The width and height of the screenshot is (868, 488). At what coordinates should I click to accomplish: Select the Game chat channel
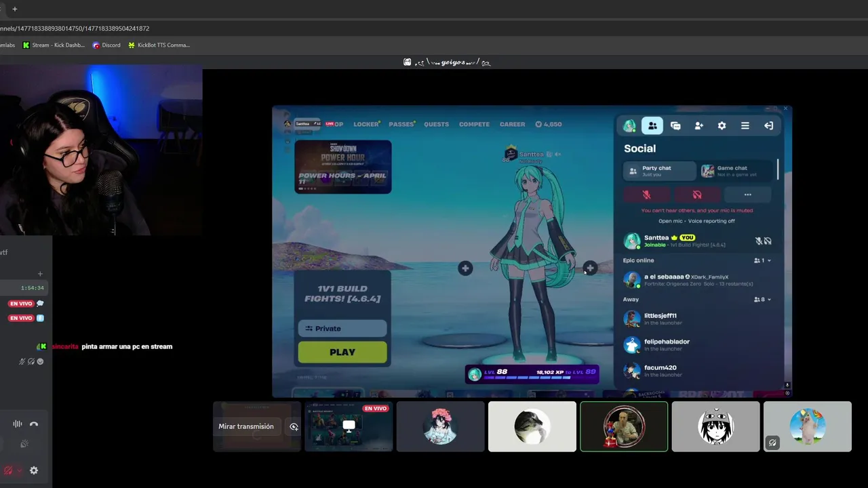click(x=737, y=171)
